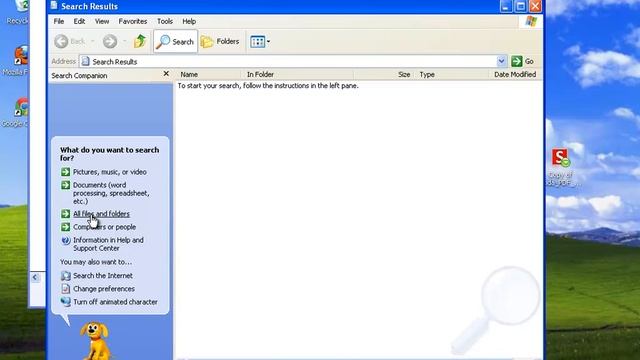Click the Forward navigation arrow icon
This screenshot has height=360, width=640.
[x=110, y=41]
